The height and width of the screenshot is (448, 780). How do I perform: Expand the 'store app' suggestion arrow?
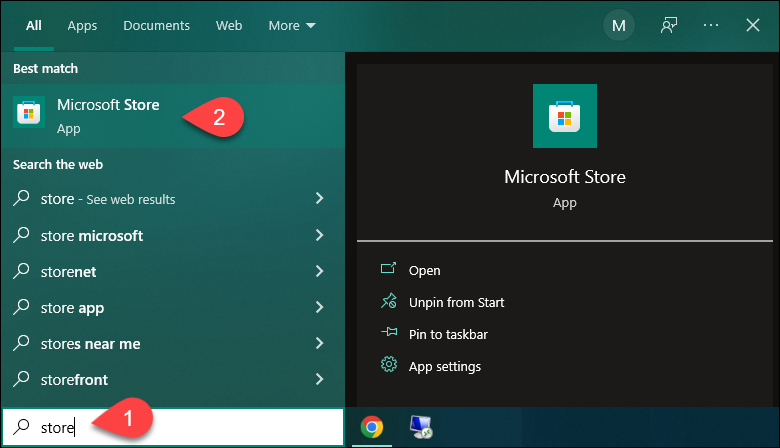(x=319, y=307)
